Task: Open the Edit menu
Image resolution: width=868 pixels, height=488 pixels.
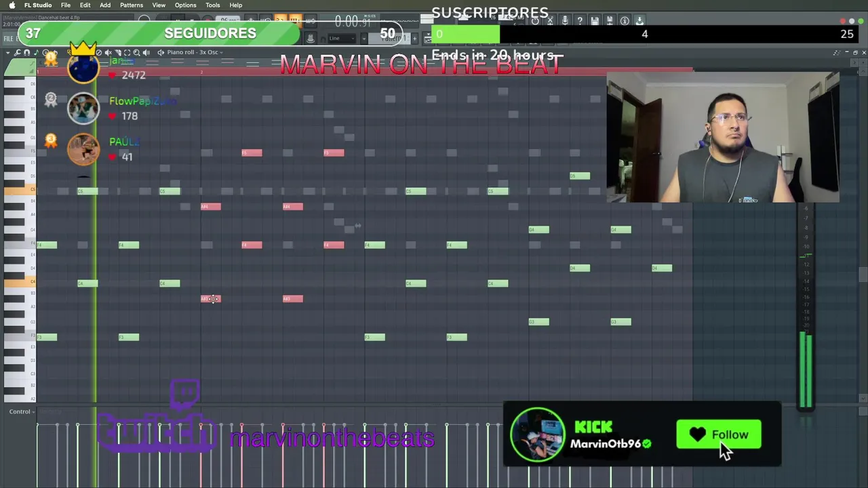Action: tap(85, 5)
